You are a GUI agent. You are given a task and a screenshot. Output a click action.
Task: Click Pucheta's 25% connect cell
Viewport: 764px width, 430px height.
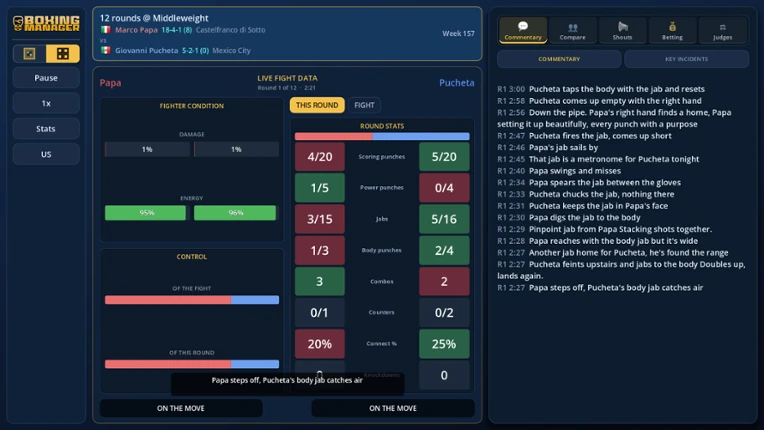444,344
